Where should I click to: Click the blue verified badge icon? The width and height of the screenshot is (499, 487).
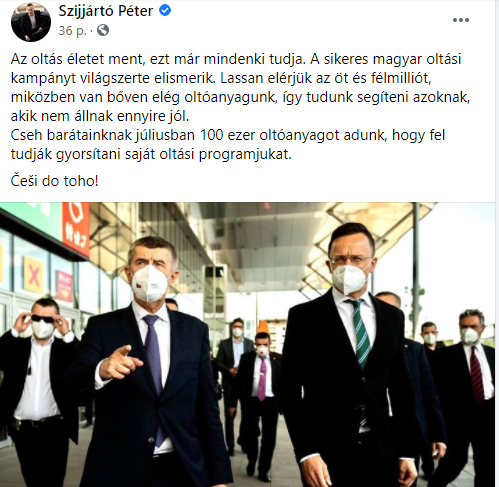point(165,11)
